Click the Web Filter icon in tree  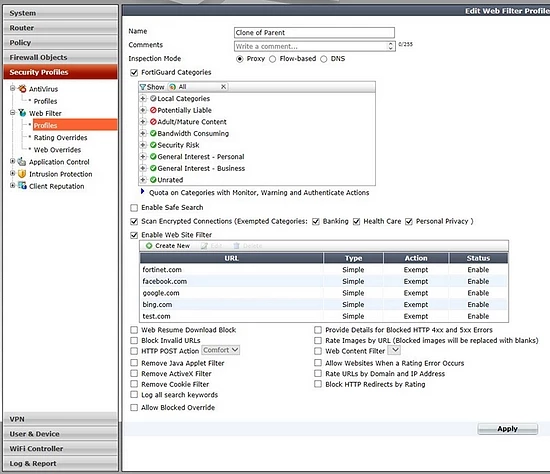coord(22,113)
